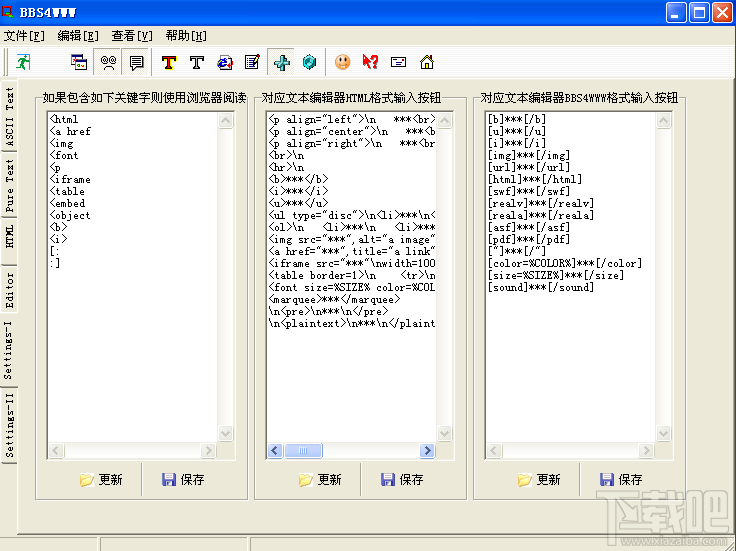736x551 pixels.
Task: Click the '<table' keyword line
Action: point(67,191)
